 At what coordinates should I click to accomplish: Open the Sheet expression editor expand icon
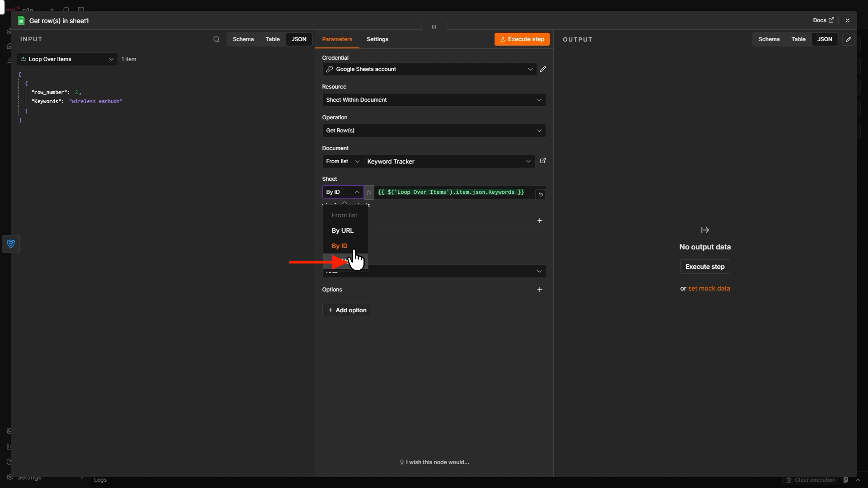[x=541, y=194]
